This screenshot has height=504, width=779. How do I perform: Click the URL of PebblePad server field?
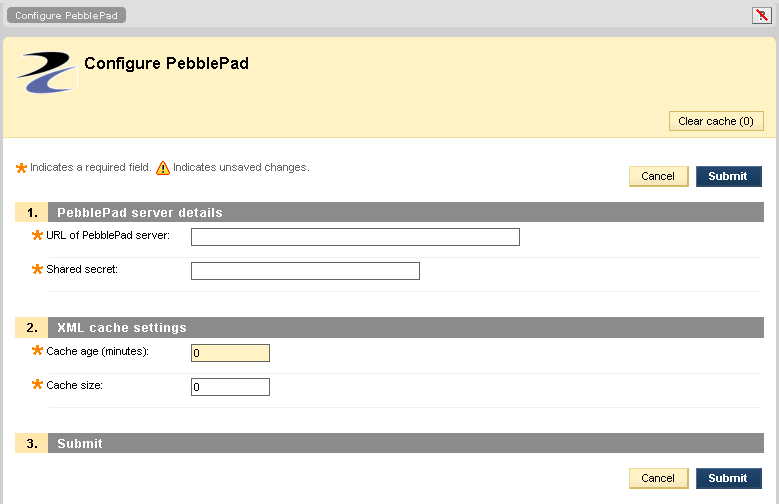coord(355,237)
